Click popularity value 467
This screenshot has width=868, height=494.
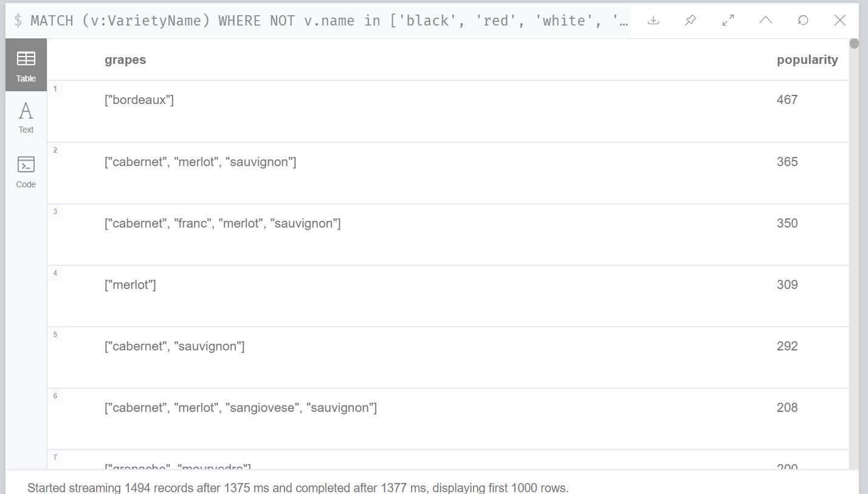click(x=787, y=100)
